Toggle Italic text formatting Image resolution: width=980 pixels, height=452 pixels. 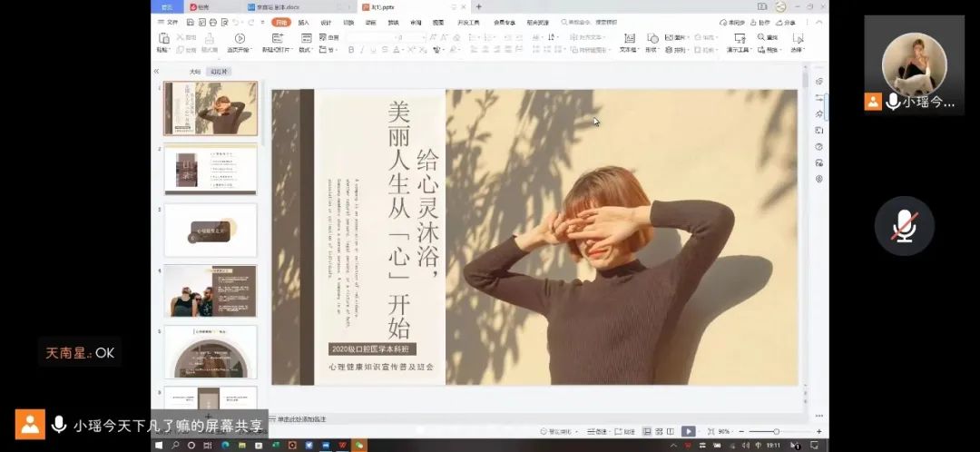[362, 50]
